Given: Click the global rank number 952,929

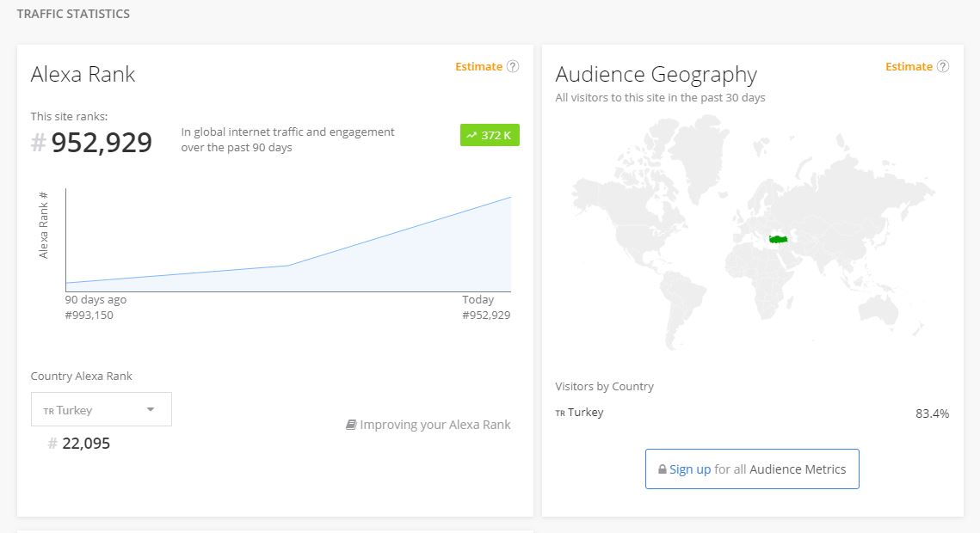Looking at the screenshot, I should coord(102,143).
